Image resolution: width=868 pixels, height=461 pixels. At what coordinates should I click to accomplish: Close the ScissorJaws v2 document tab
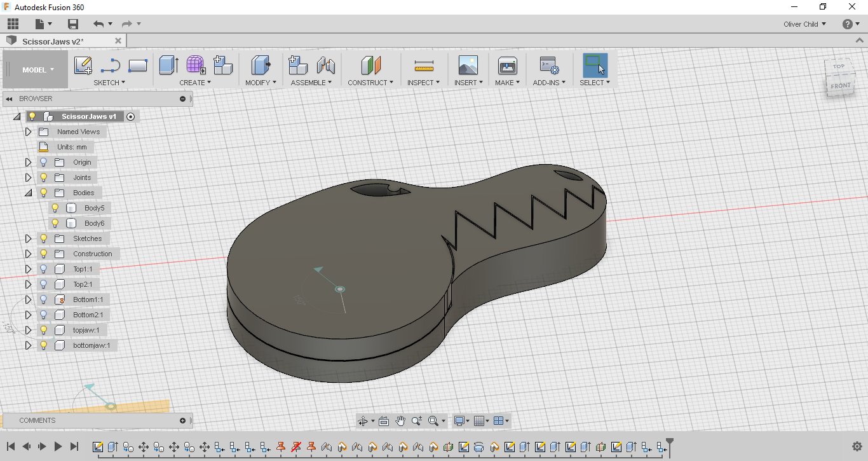coord(118,41)
